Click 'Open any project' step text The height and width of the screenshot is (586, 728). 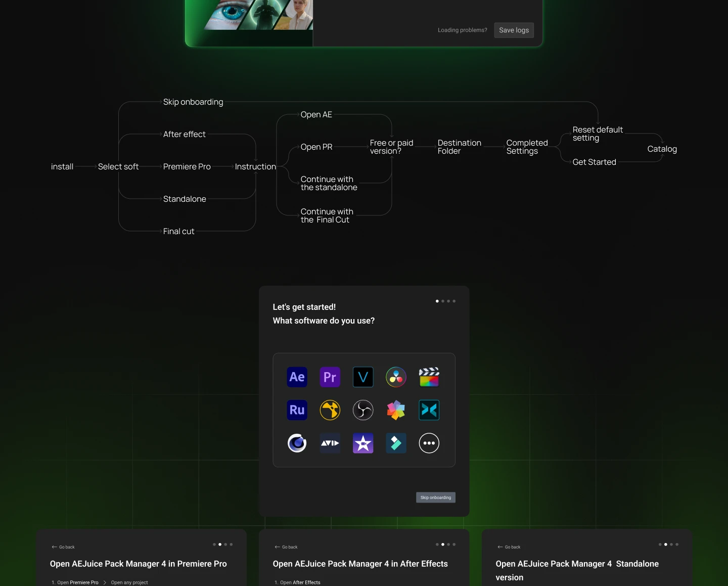129,582
